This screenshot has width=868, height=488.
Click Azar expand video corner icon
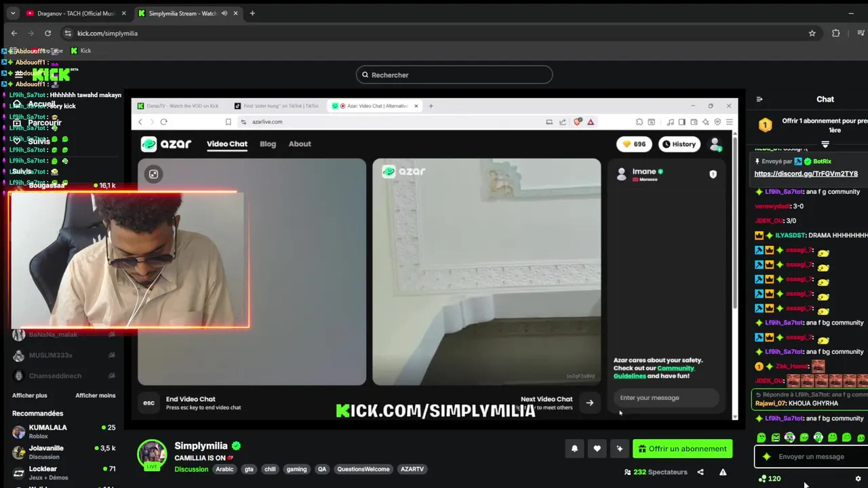[x=154, y=174]
